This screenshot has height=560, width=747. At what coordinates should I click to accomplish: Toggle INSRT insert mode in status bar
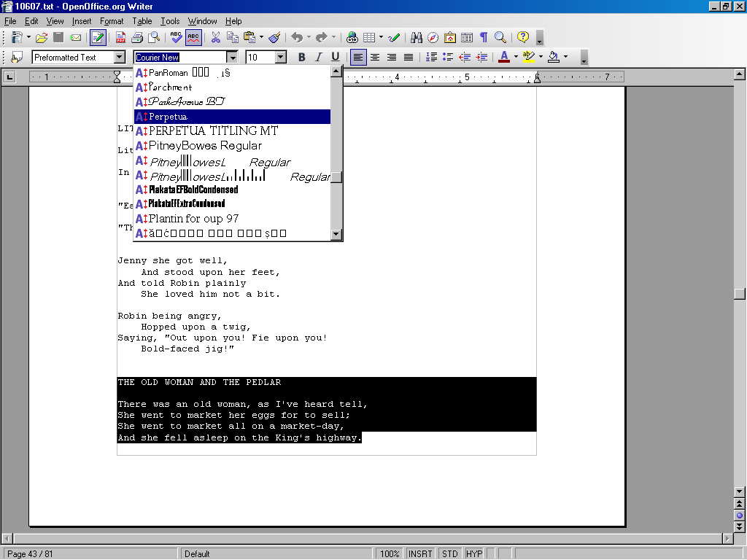(x=420, y=554)
